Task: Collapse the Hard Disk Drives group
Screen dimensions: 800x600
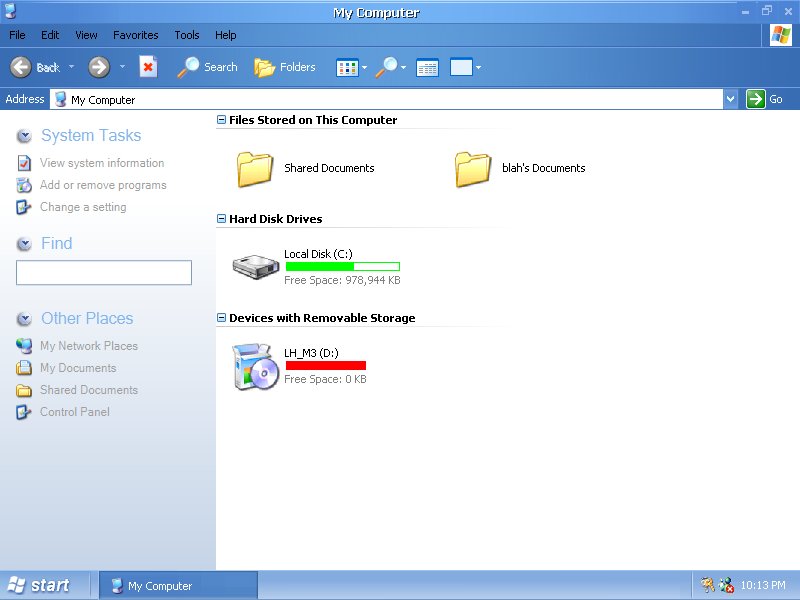Action: [x=221, y=219]
